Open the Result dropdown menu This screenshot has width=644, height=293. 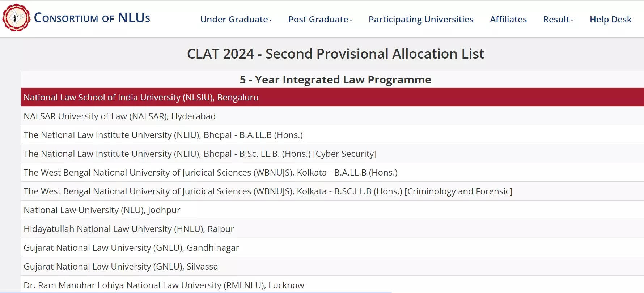[x=558, y=20]
